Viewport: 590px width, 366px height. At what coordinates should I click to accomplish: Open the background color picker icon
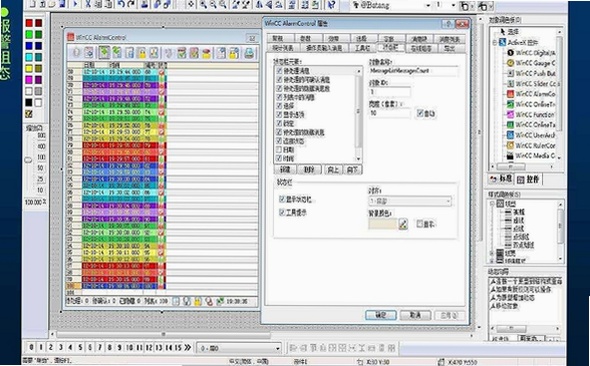[403, 224]
